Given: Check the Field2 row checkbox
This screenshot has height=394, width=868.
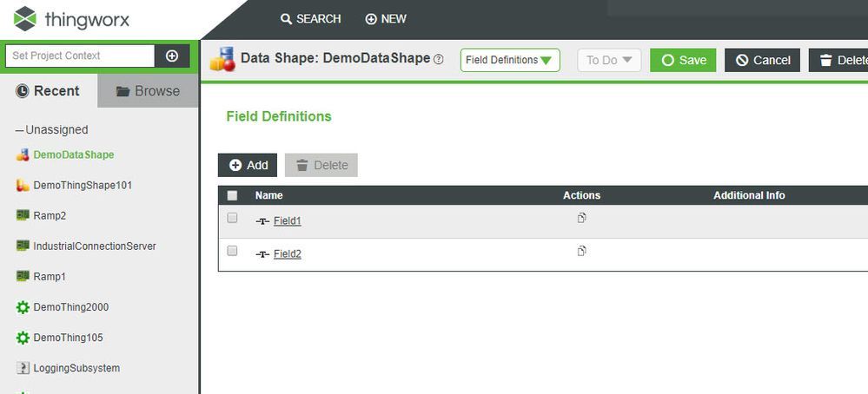Looking at the screenshot, I should tap(233, 251).
